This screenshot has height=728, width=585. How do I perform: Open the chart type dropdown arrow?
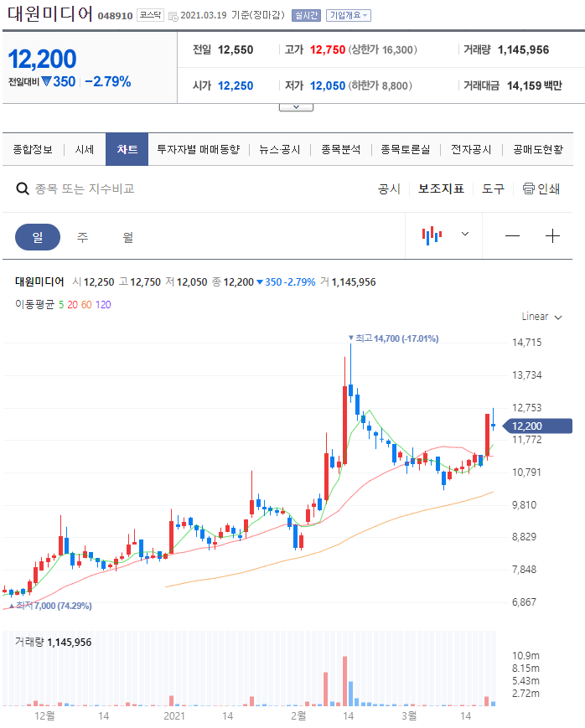(464, 234)
